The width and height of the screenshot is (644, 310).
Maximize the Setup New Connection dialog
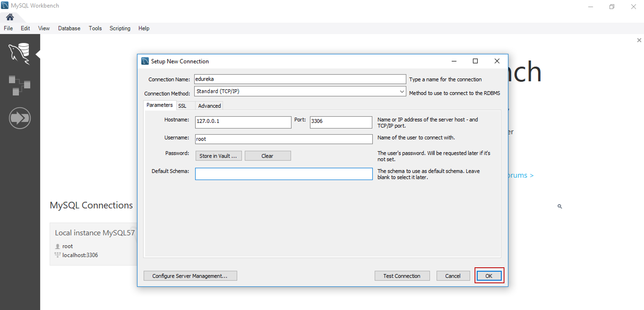(475, 61)
